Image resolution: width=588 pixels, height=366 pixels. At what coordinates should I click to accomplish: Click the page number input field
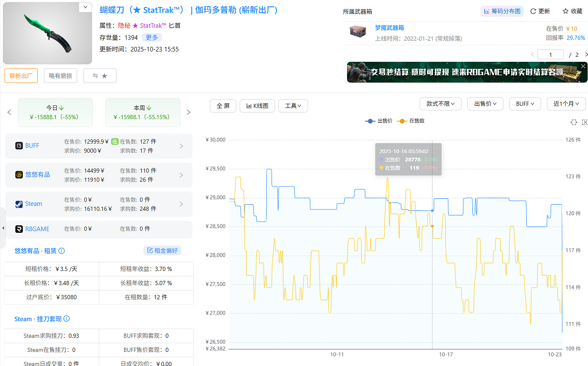click(x=550, y=54)
